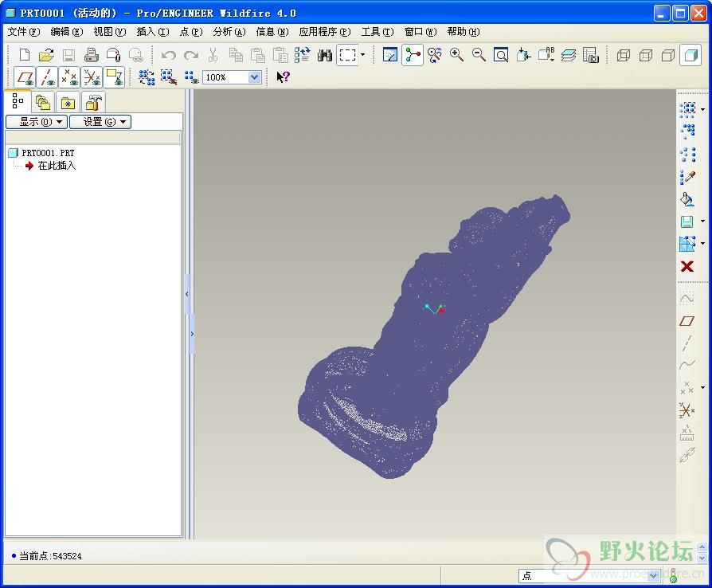Viewport: 712px width, 588px height.
Task: Switch to No Hidden display mode
Action: click(668, 55)
